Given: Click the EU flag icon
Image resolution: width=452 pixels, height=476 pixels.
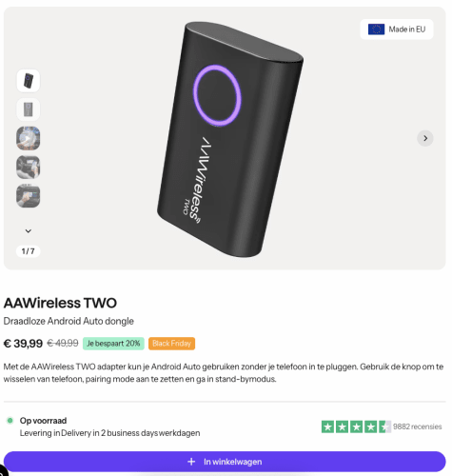Looking at the screenshot, I should (x=376, y=30).
